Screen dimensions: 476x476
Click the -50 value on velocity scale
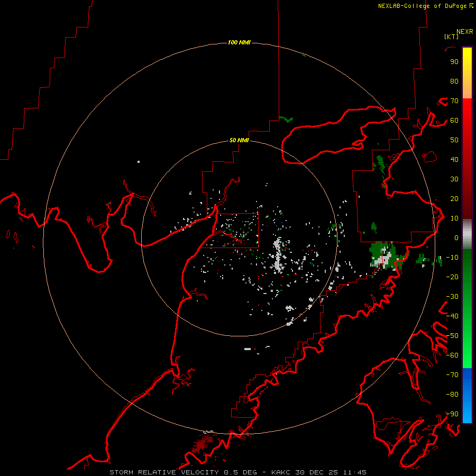[452, 336]
